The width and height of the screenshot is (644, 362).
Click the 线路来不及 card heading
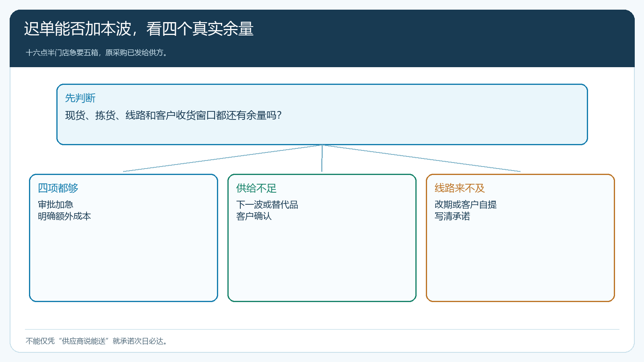tap(460, 188)
